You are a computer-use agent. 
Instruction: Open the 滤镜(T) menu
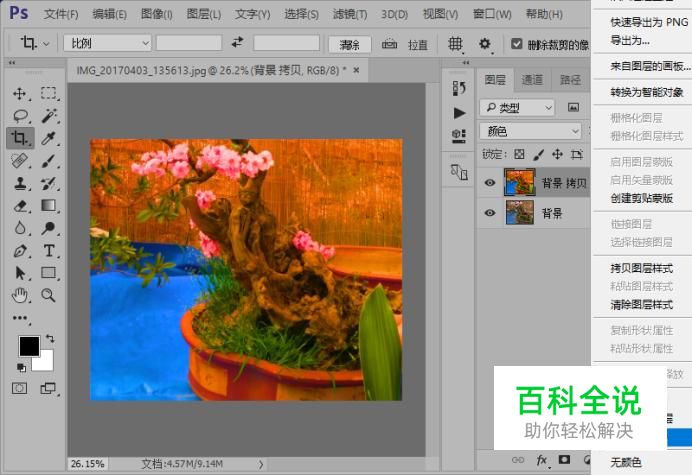pyautogui.click(x=350, y=14)
